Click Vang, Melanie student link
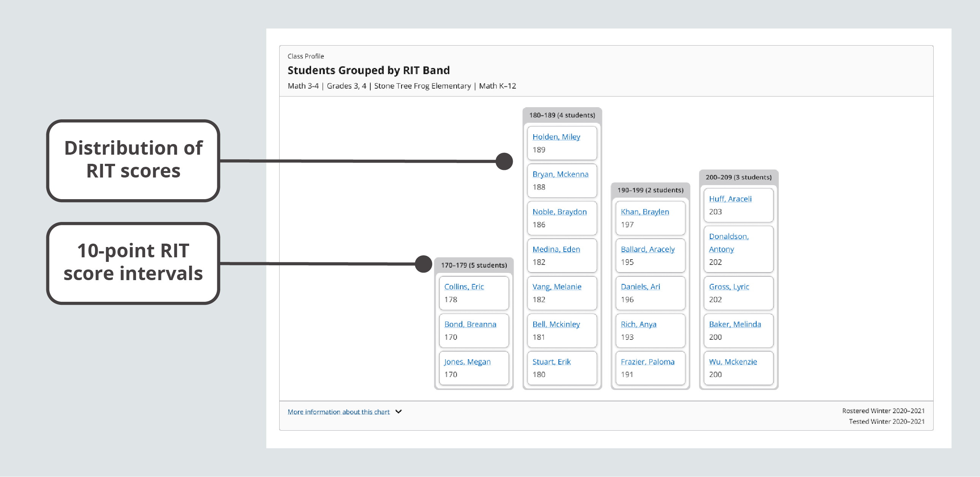 pos(556,287)
